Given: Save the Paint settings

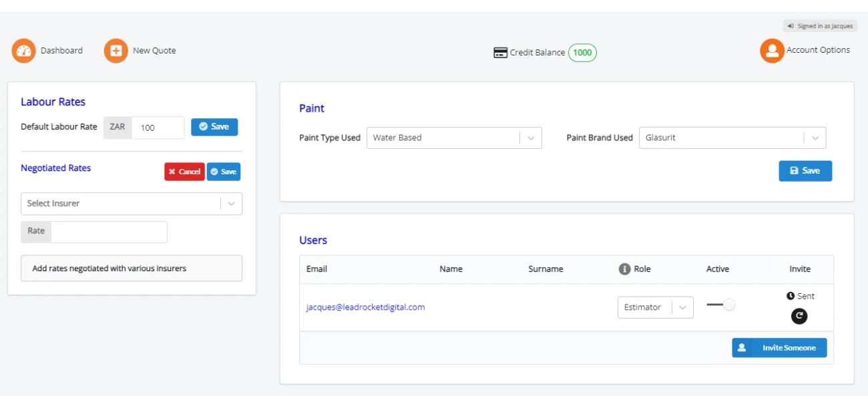Looking at the screenshot, I should point(805,171).
